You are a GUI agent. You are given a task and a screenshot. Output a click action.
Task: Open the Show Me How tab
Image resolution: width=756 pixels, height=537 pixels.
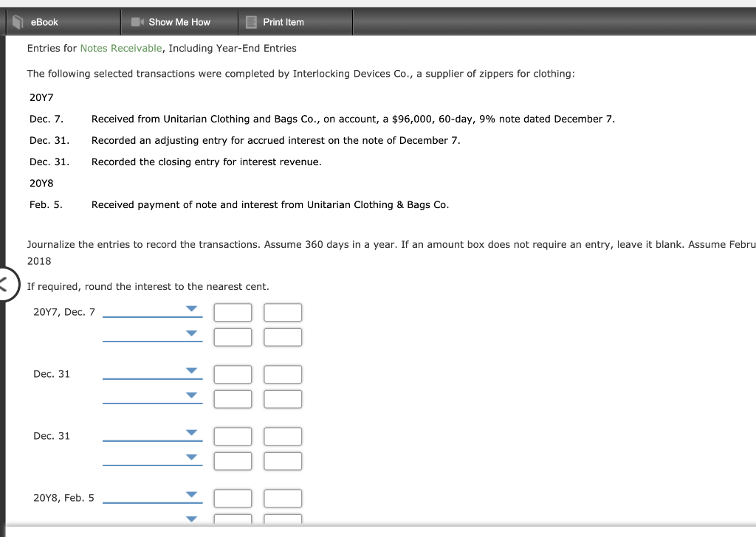179,22
